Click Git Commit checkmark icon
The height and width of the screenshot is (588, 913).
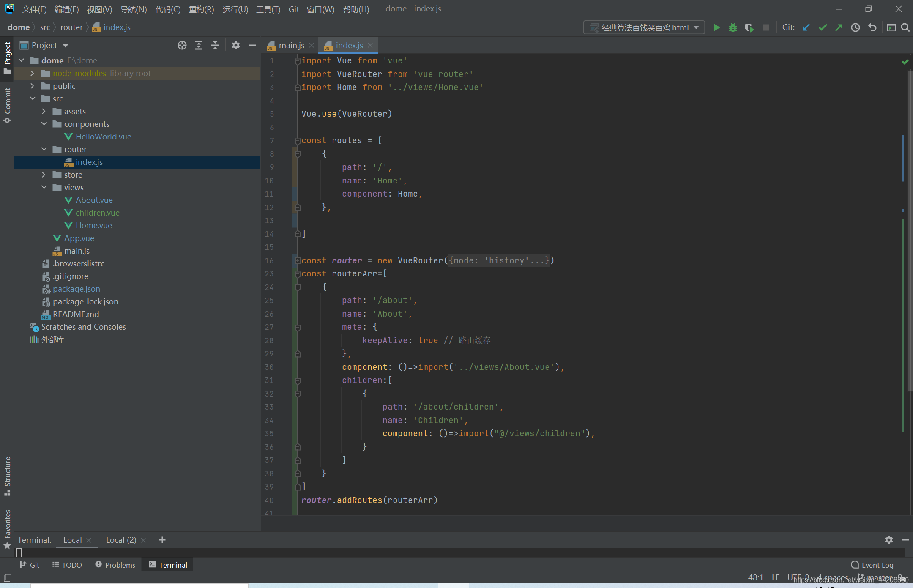pyautogui.click(x=823, y=27)
